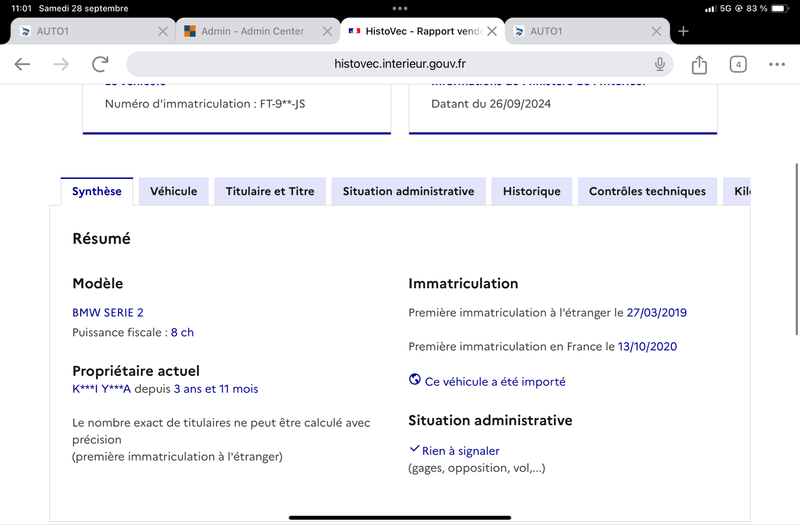The width and height of the screenshot is (800, 525).
Task: Click the date 13/10/2020
Action: pos(647,346)
